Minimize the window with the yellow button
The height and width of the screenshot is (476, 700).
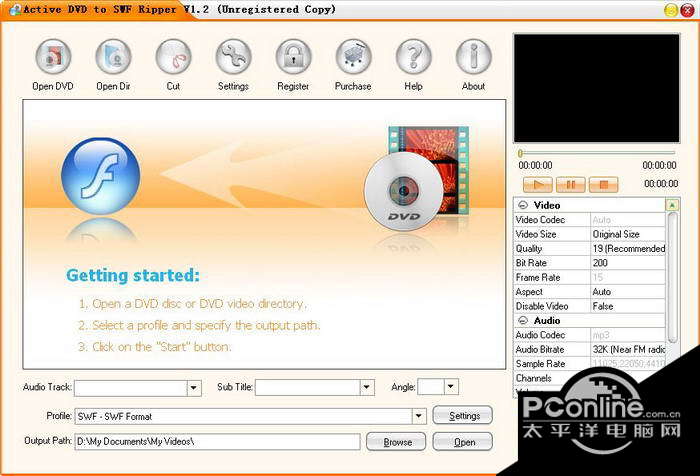[671, 10]
